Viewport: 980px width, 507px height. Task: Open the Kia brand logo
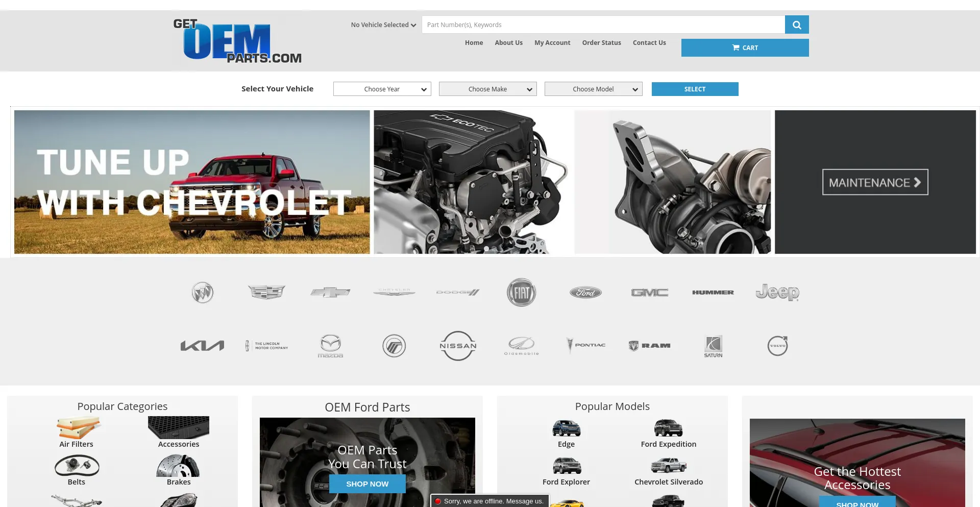tap(203, 346)
